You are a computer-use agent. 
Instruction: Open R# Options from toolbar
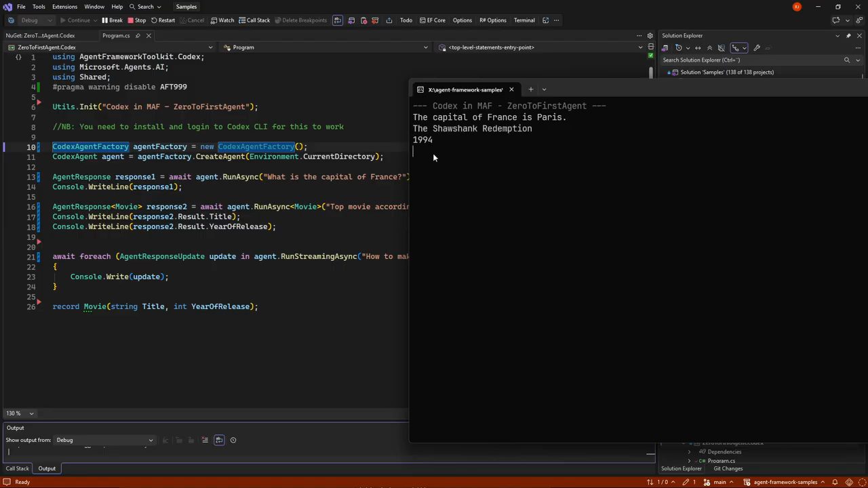click(492, 20)
